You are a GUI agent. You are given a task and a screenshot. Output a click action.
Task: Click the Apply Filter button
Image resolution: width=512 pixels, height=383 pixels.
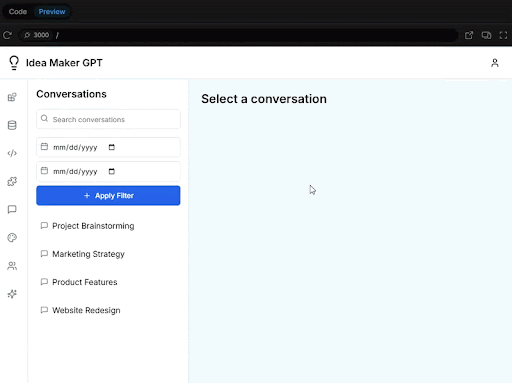click(x=108, y=196)
